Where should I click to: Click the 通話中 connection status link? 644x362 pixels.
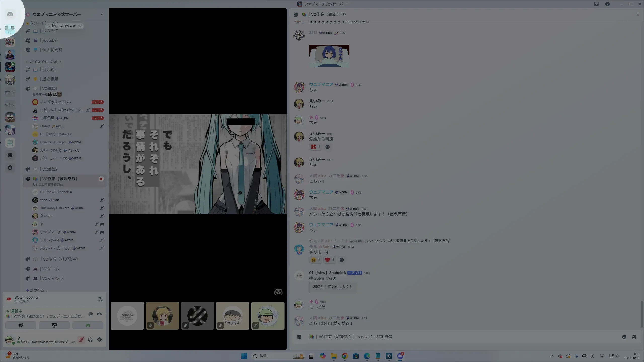[16, 311]
